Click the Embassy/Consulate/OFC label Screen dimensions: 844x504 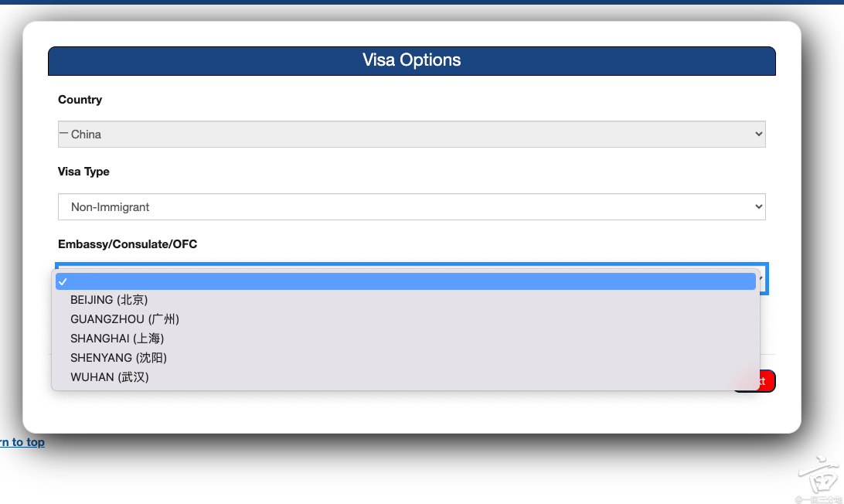click(x=128, y=244)
